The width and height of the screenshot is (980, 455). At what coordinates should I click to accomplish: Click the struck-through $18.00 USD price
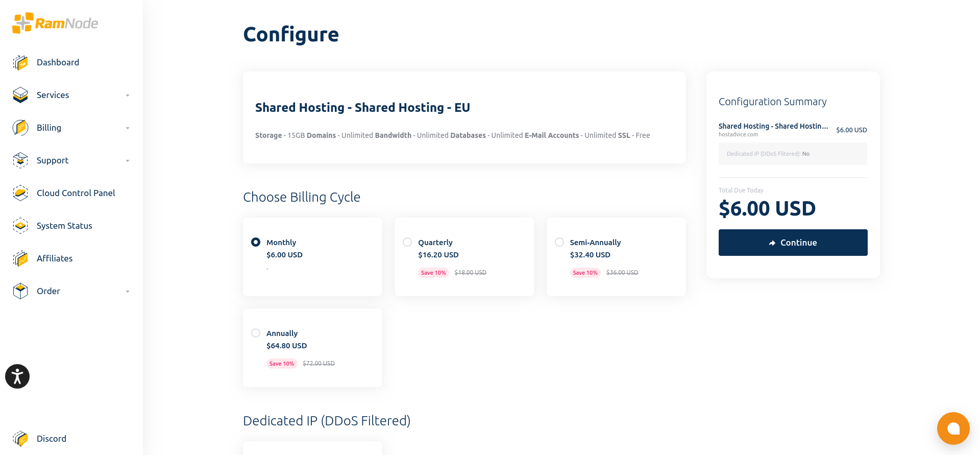[x=471, y=273]
